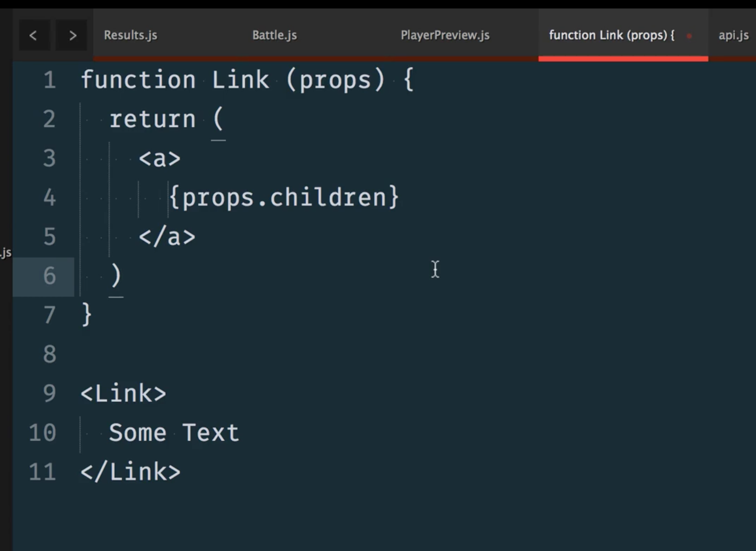Click the closing </Link> tag

130,472
